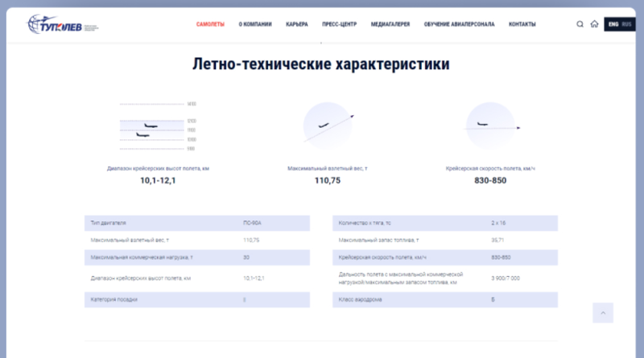Select the Категория посадки label

[114, 300]
